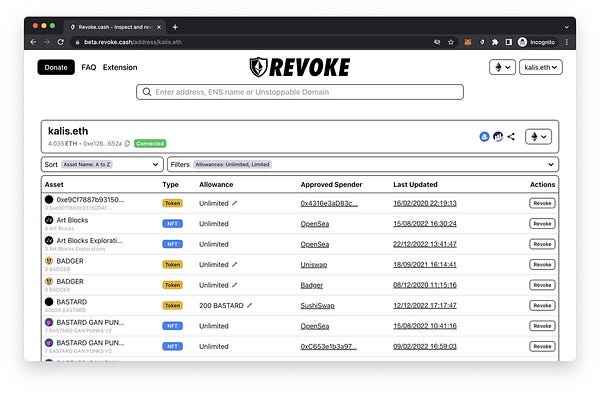600x393 pixels.
Task: Open the Ethereum network dropdown in the header
Action: [502, 67]
